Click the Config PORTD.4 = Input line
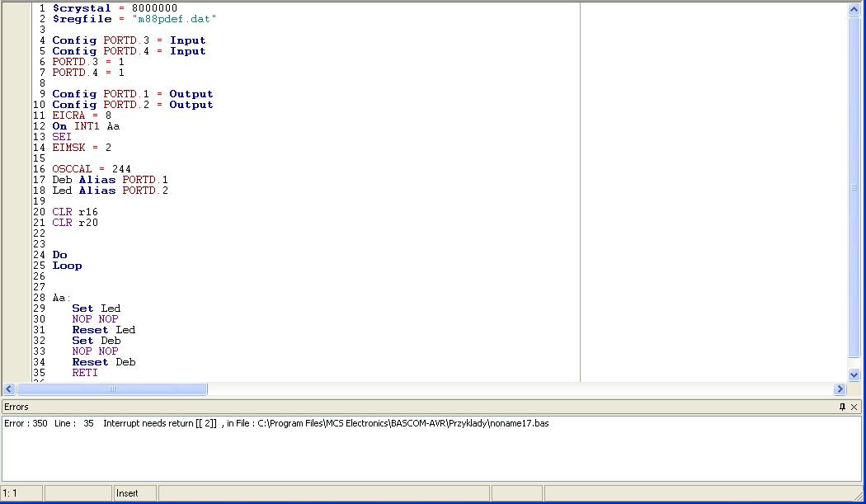 [129, 51]
